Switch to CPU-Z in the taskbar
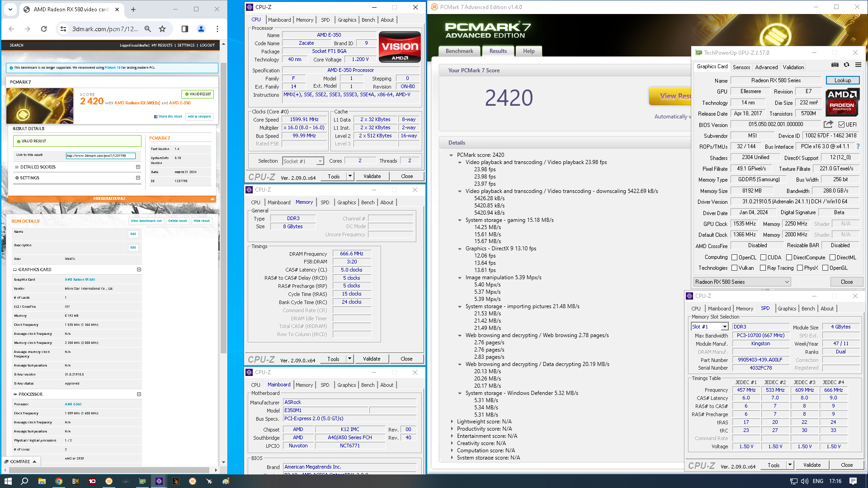Viewport: 868px width, 488px height. (x=159, y=481)
